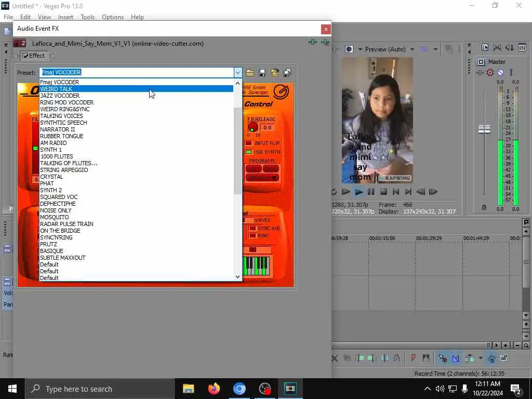Click the preset manager icon
This screenshot has width=532, height=399.
point(275,73)
